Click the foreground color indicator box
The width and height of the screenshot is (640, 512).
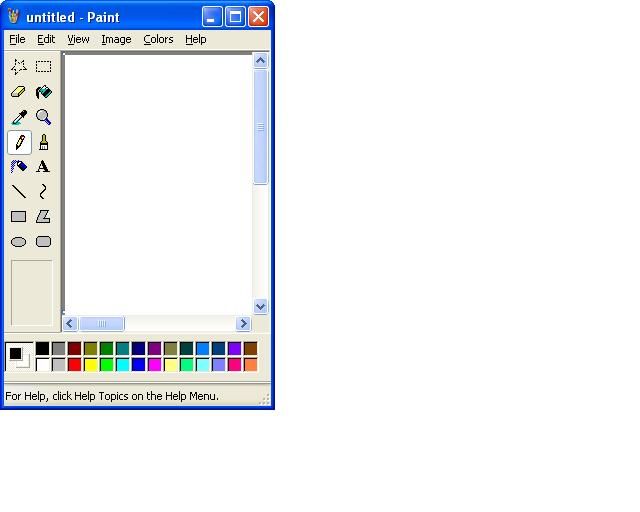click(16, 354)
